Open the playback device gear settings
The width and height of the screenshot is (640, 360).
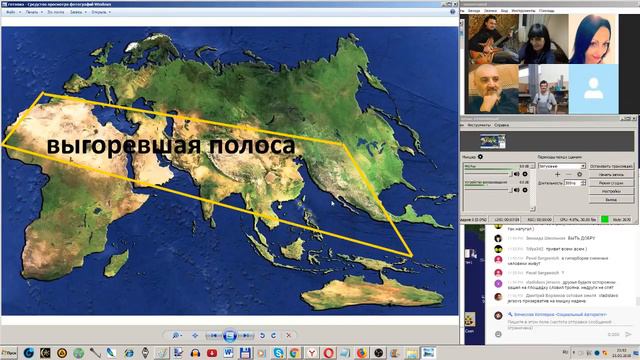[525, 190]
